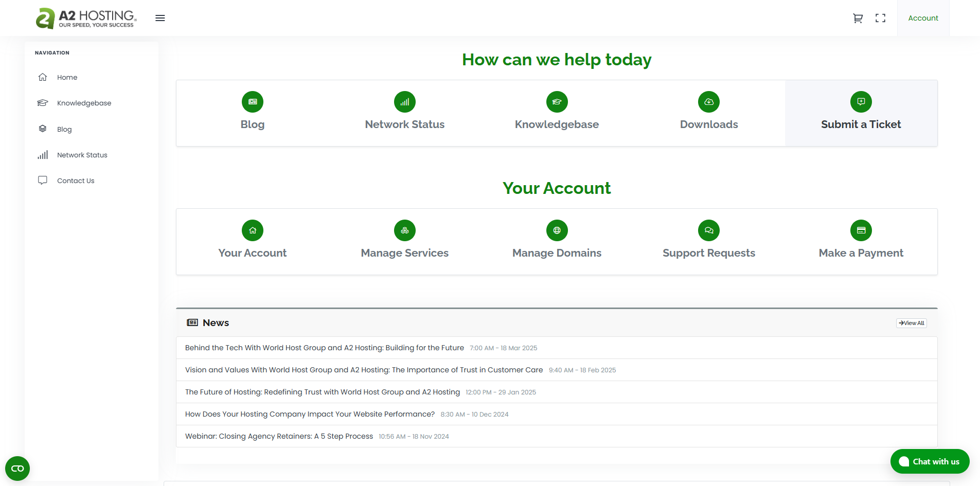Click the '7:00 AM - 18 Mar 2025' timestamp
This screenshot has height=486, width=980.
pos(504,348)
